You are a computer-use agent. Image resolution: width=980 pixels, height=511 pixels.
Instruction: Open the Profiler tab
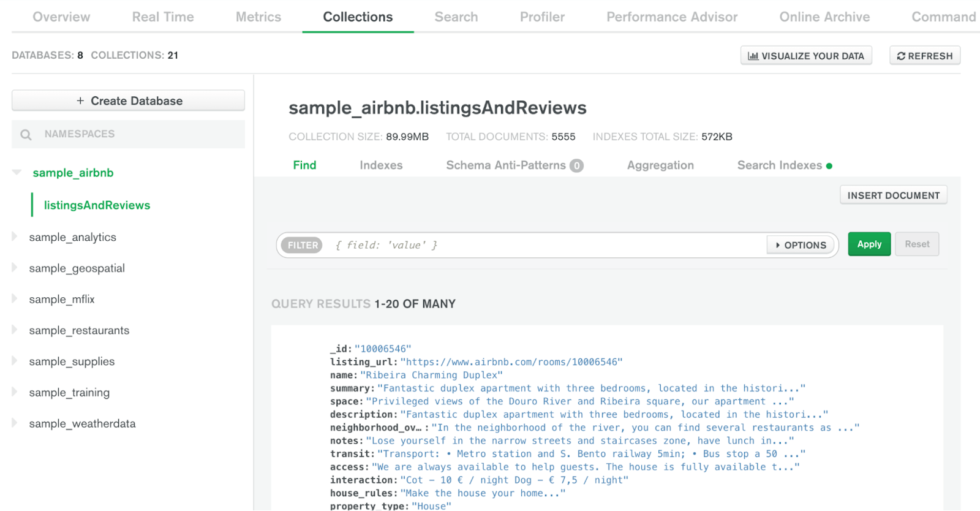542,17
